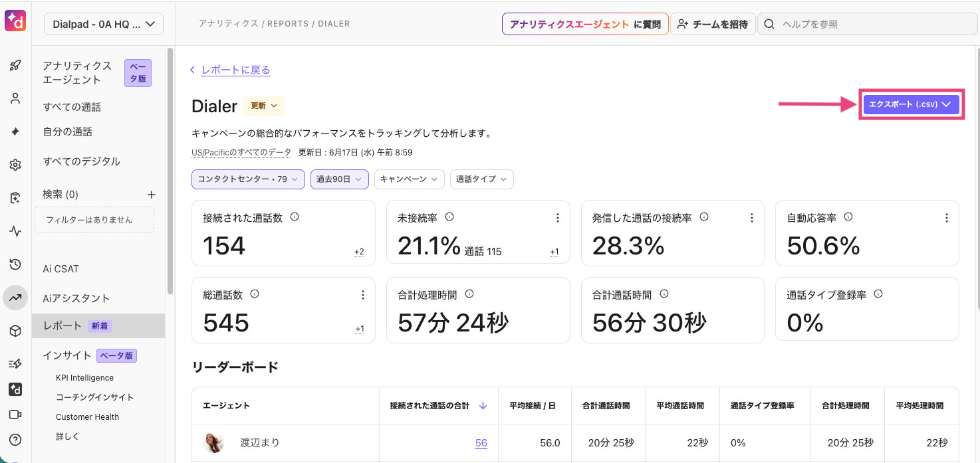Viewport: 980px width, 463px height.
Task: Open the コンタクトセンター・79 filter
Action: [248, 179]
